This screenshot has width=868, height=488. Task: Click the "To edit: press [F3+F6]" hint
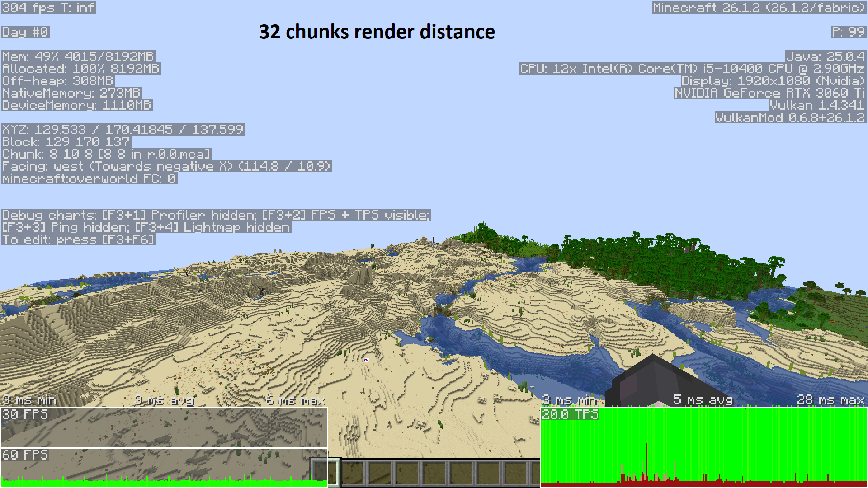pos(79,239)
